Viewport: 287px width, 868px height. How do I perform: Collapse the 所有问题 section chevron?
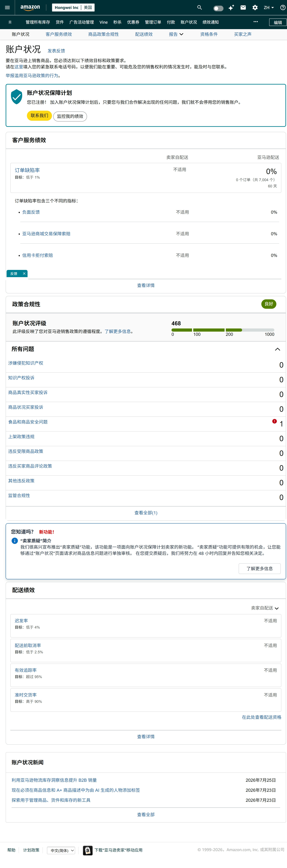coord(278,349)
